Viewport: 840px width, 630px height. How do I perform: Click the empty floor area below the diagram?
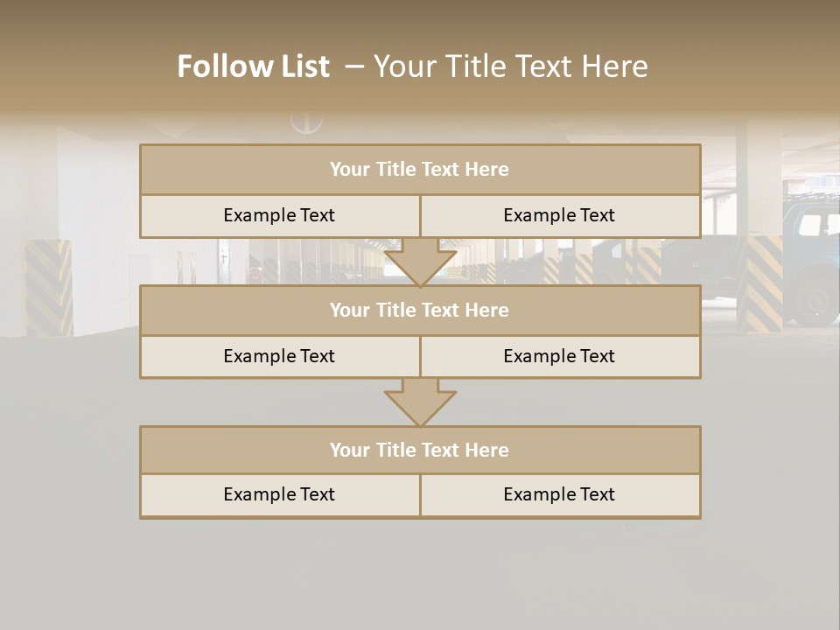tap(420, 573)
